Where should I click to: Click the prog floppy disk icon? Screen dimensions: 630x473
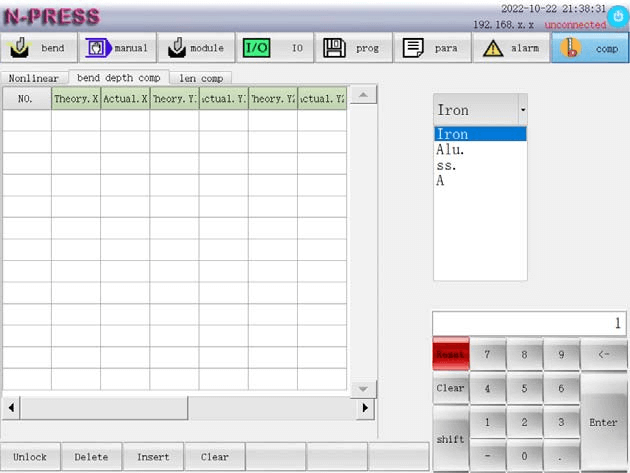(x=334, y=48)
